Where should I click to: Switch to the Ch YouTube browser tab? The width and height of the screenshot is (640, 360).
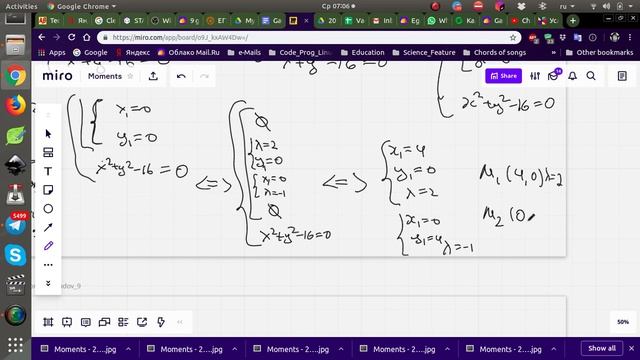pos(520,20)
